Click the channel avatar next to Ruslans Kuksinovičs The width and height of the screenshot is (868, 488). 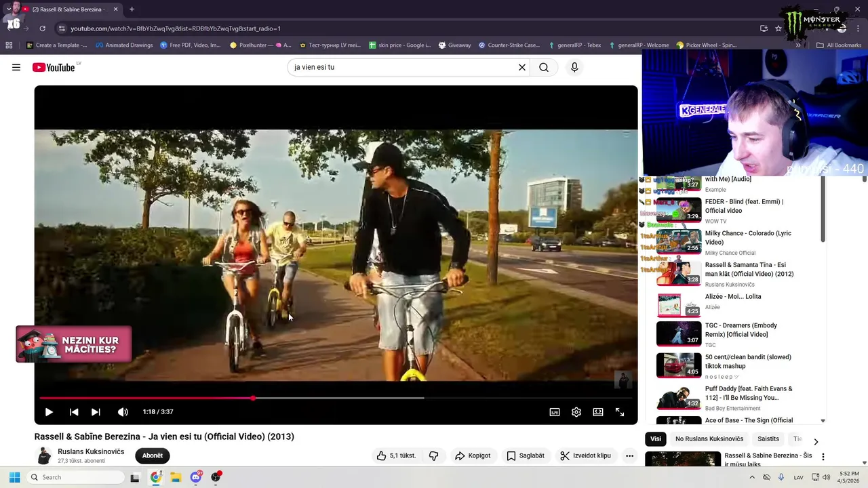tap(44, 455)
